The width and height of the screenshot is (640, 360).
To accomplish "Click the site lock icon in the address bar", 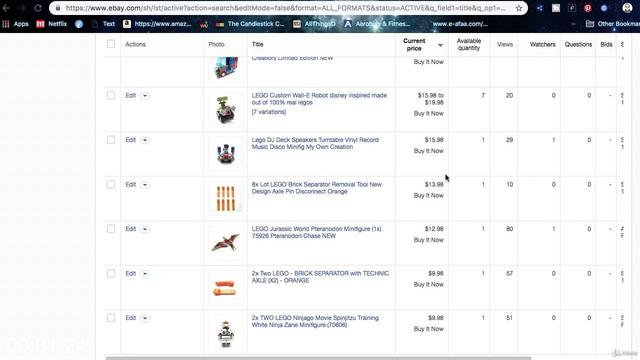I will tap(58, 8).
